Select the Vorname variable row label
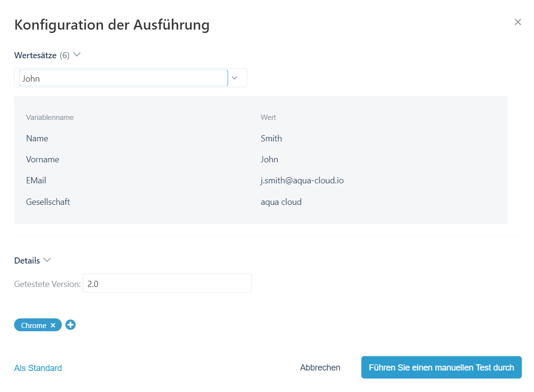 click(x=43, y=159)
